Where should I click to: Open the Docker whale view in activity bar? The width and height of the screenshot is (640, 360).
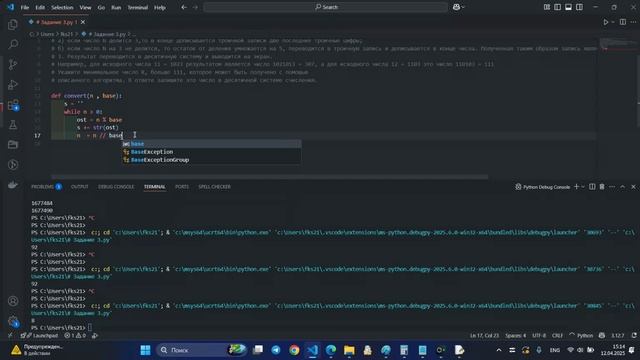pyautogui.click(x=13, y=184)
